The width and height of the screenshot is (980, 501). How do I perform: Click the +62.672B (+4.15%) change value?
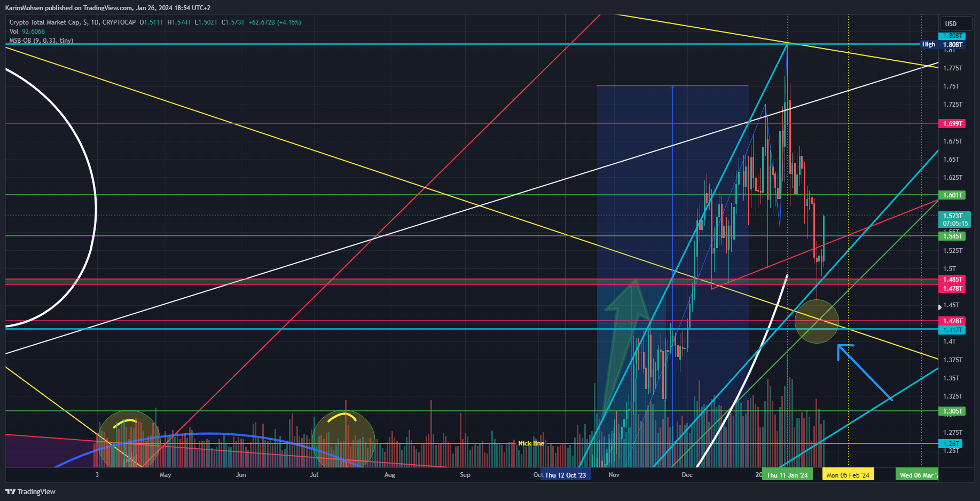[275, 22]
